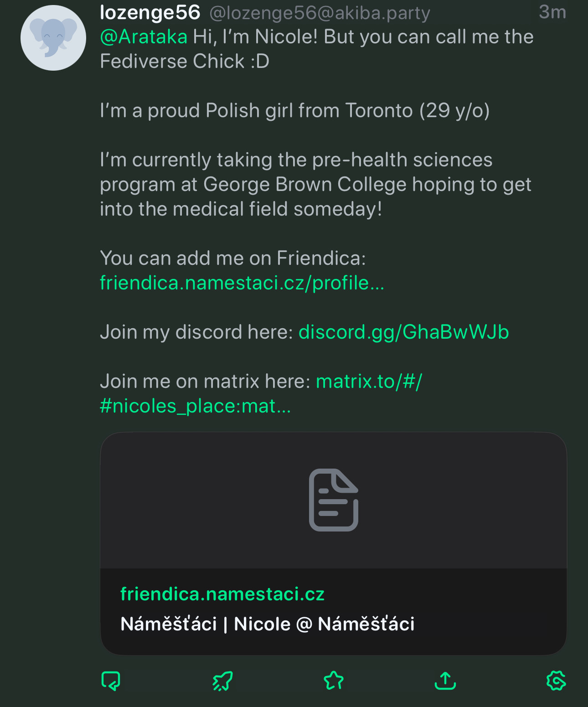
Task: Open the lozenge56 display name
Action: (150, 13)
